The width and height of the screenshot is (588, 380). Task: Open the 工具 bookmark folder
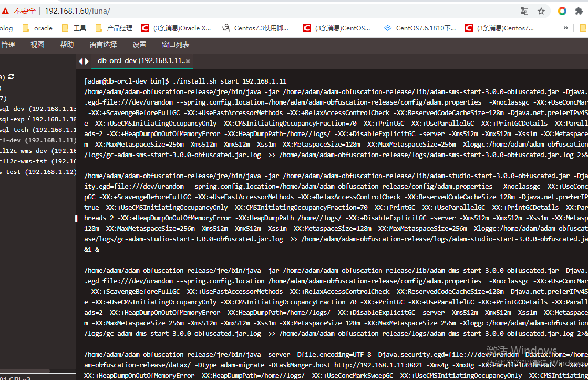[x=74, y=28]
